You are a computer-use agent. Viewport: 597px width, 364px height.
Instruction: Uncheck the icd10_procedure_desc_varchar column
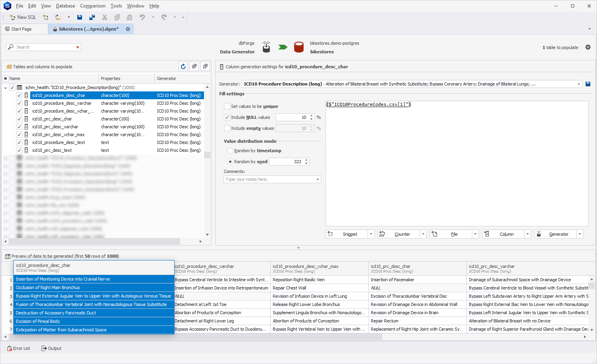pos(19,103)
